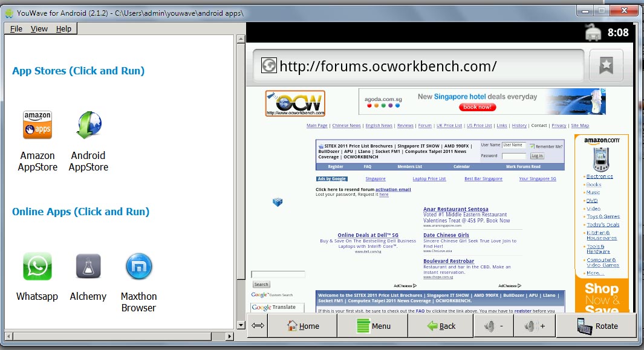Open Members List in forum bar
644x350 pixels.
(409, 167)
